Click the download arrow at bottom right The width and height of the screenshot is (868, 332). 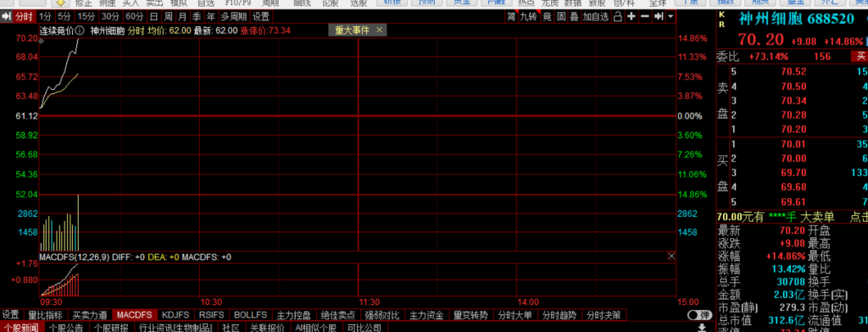tap(701, 328)
